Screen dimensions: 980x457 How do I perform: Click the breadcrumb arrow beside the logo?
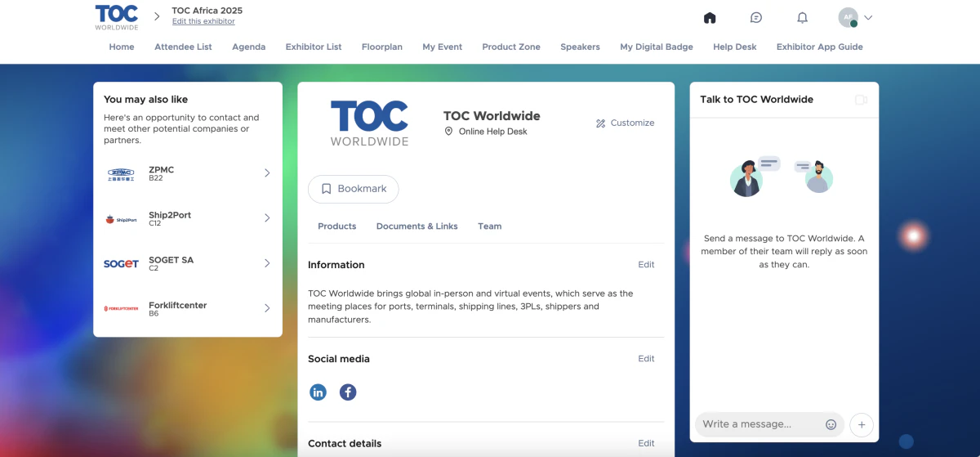(157, 16)
